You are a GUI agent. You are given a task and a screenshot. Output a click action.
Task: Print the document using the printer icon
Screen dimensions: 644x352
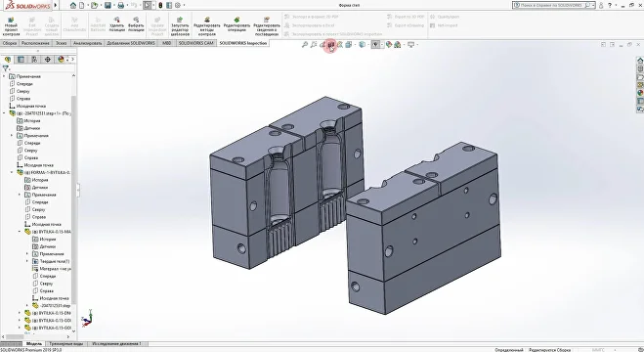click(121, 5)
